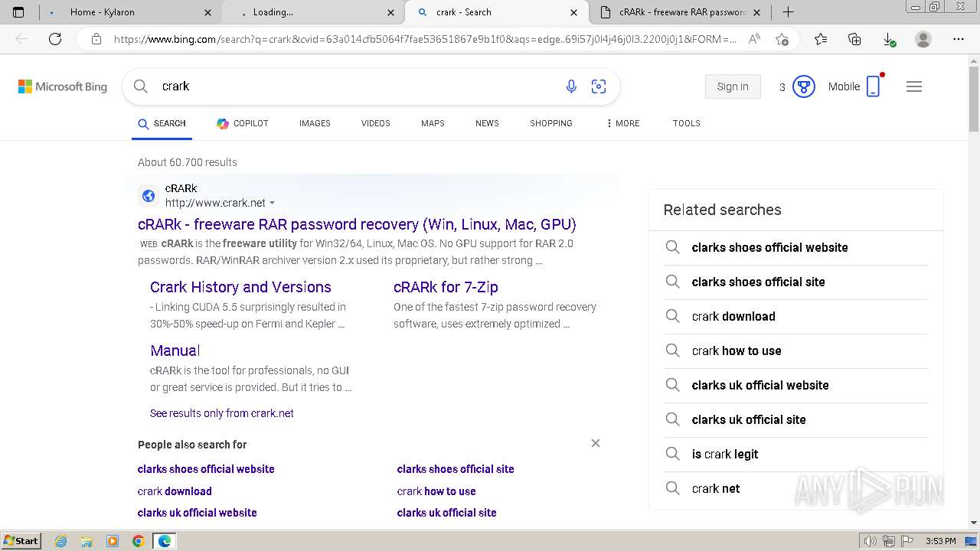Click the volume speaker tray icon

(870, 541)
